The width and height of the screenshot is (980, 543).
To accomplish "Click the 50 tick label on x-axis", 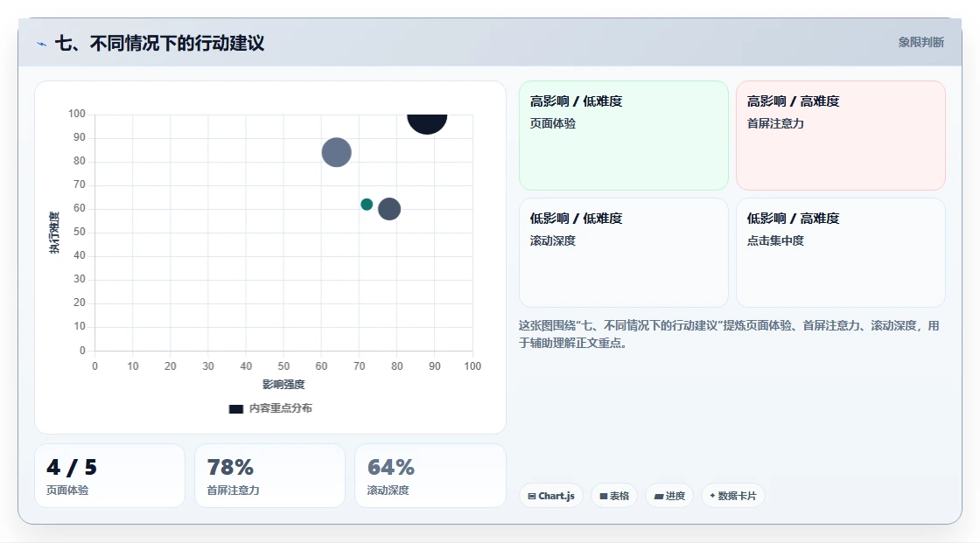I will click(283, 366).
